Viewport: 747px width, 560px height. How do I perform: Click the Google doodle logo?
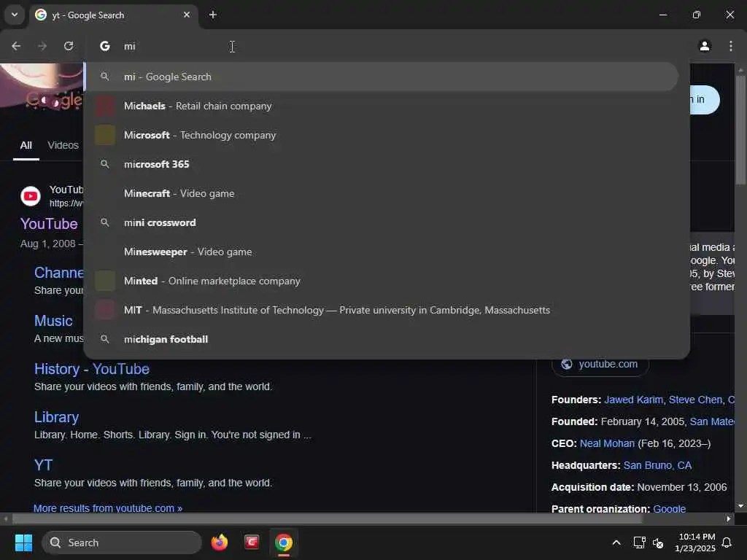point(42,87)
